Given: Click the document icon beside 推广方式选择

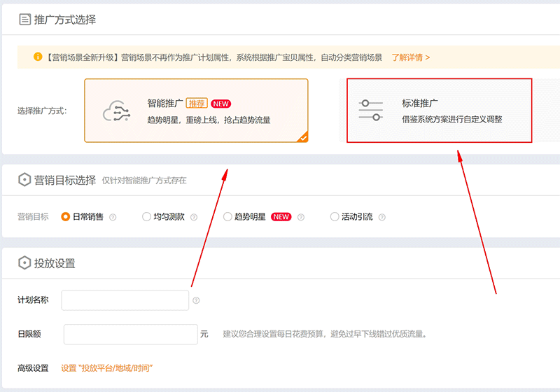Looking at the screenshot, I should coord(24,20).
